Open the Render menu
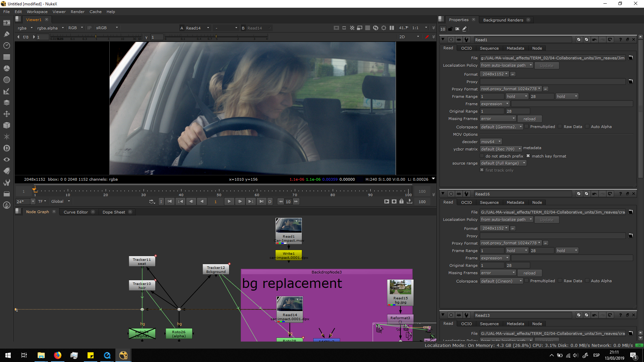 [77, 12]
